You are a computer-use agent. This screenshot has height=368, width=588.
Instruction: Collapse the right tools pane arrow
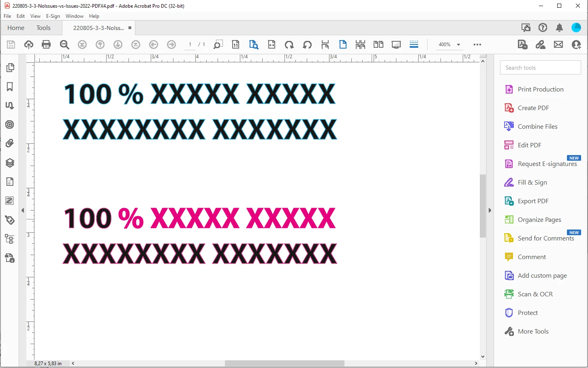click(490, 211)
